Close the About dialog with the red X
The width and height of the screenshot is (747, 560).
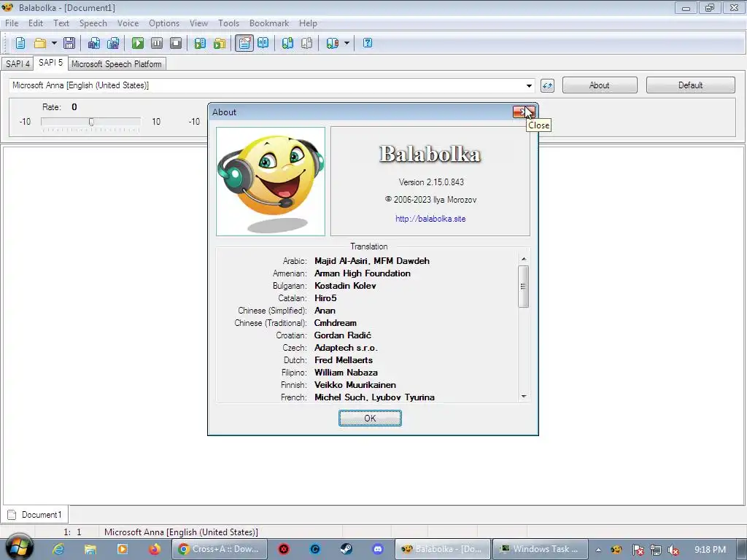pyautogui.click(x=524, y=112)
